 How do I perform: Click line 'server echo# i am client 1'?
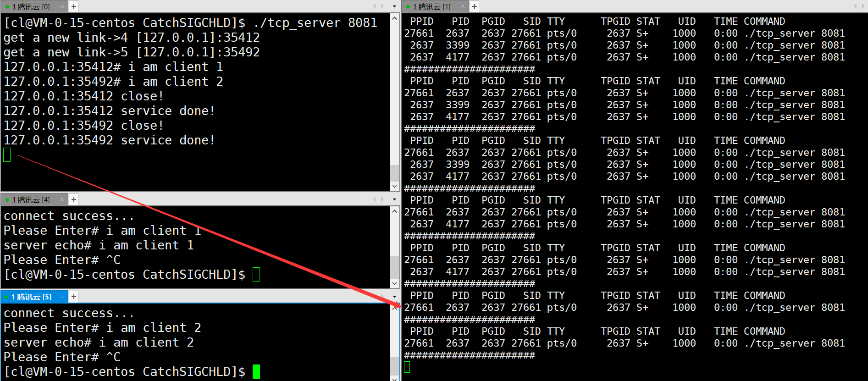(x=99, y=245)
